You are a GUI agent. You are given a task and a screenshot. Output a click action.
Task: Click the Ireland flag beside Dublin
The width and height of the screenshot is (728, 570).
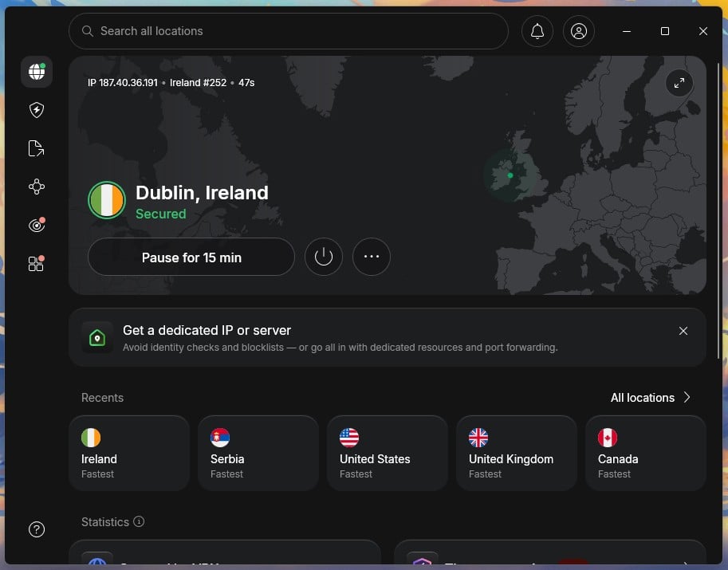click(x=107, y=200)
